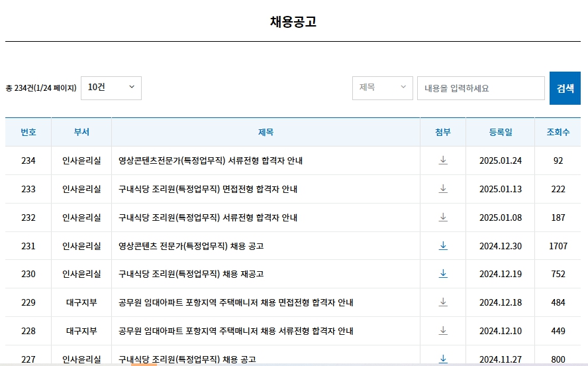Viewport: 588px width, 366px height.
Task: Click 대구지부 in row 229
Action: click(x=81, y=302)
